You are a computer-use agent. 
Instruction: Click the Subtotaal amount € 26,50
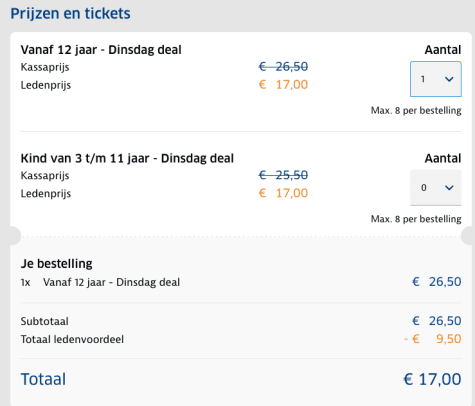[437, 321]
